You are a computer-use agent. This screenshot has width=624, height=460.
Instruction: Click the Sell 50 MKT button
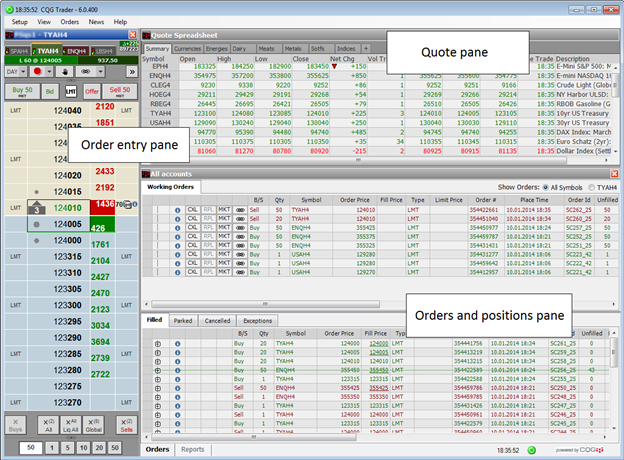point(120,92)
